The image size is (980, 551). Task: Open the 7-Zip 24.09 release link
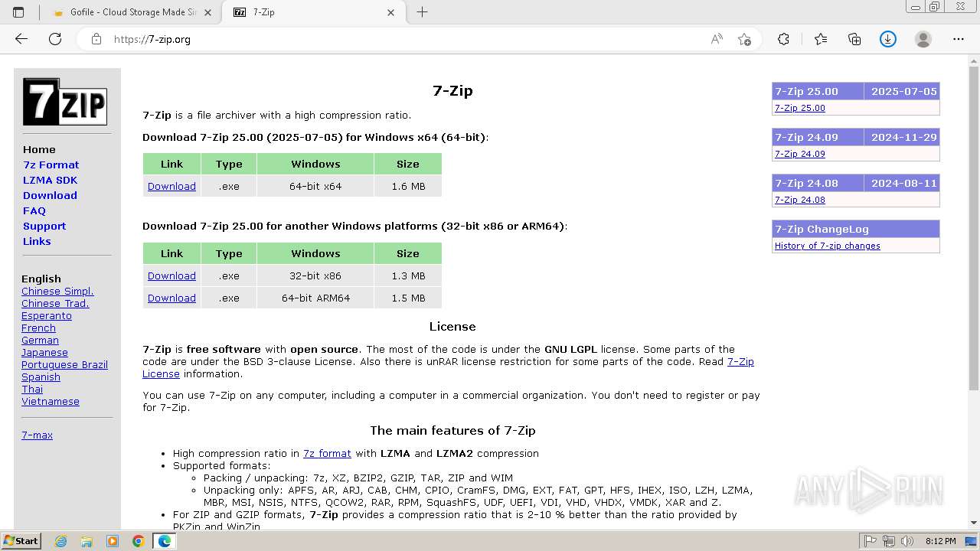[x=800, y=154]
